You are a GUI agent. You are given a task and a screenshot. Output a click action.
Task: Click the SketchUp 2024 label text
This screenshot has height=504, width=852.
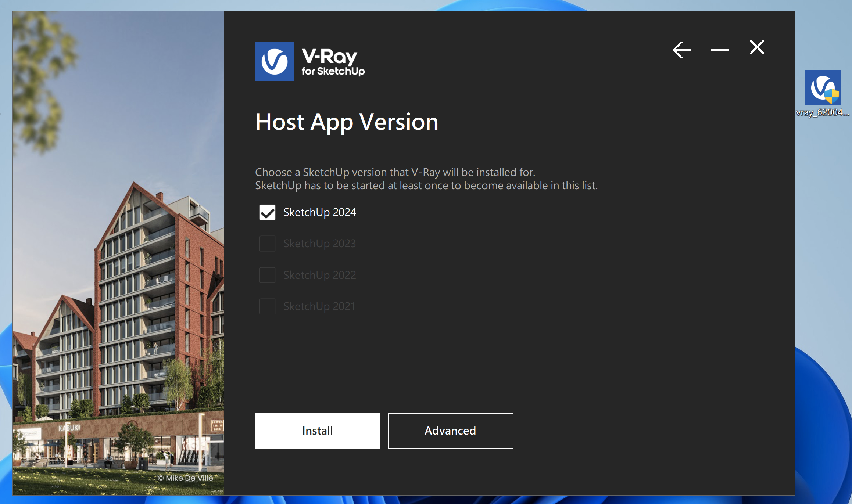click(319, 212)
